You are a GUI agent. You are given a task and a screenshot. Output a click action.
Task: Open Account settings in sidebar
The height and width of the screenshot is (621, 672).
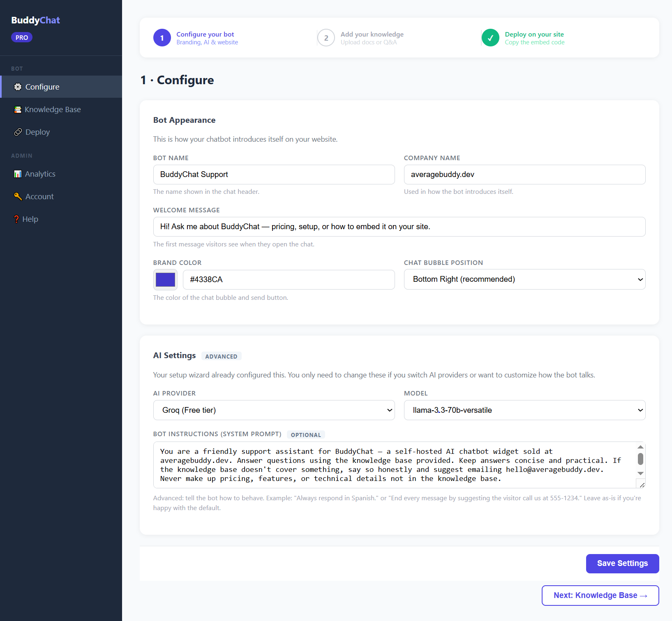click(x=61, y=197)
